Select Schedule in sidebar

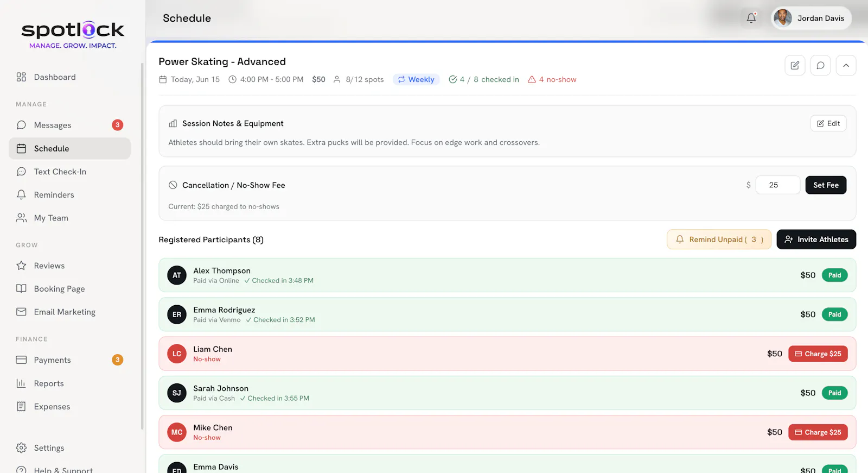[69, 148]
